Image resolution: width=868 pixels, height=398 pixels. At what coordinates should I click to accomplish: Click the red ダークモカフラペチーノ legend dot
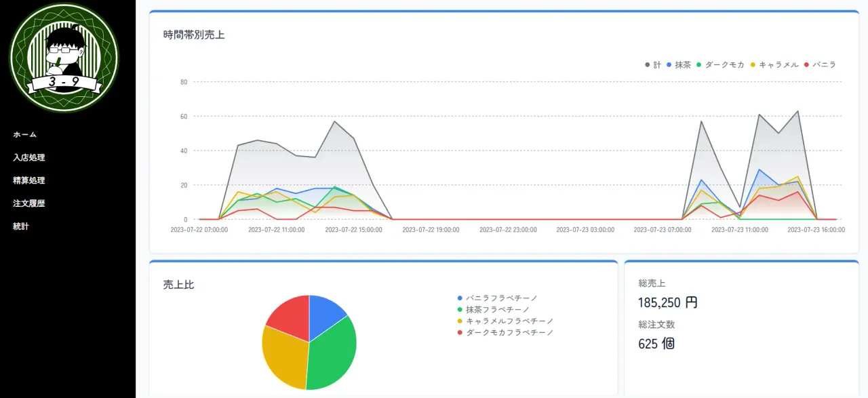[460, 332]
